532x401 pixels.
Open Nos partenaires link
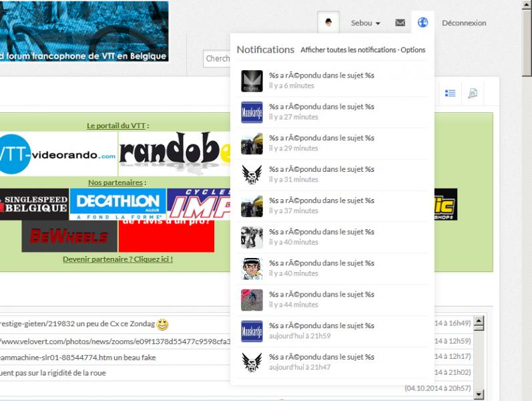pos(115,182)
